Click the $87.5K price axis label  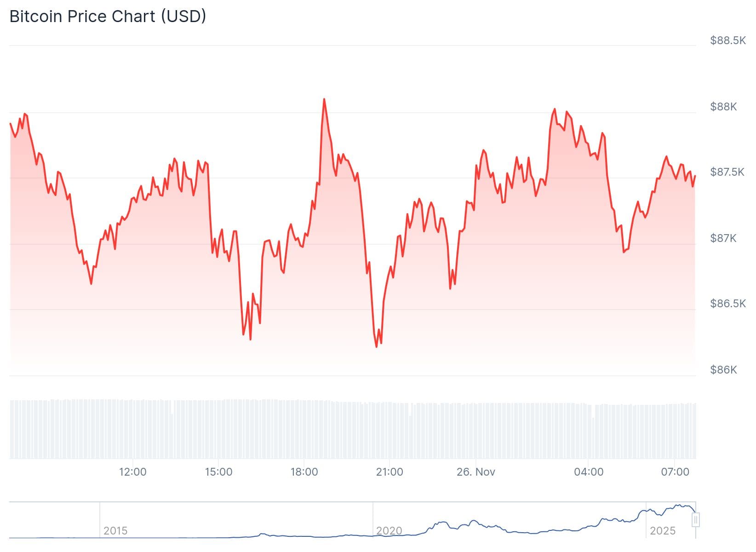pyautogui.click(x=727, y=172)
